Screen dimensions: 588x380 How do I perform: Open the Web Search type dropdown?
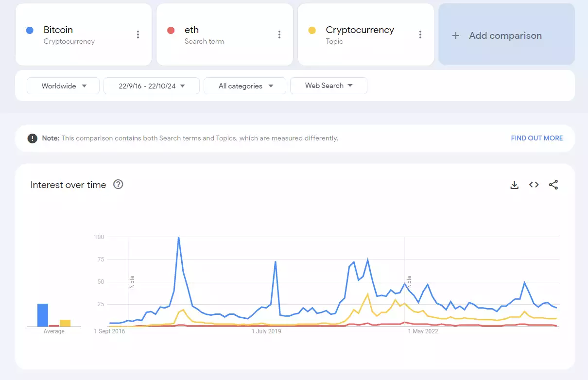coord(329,86)
